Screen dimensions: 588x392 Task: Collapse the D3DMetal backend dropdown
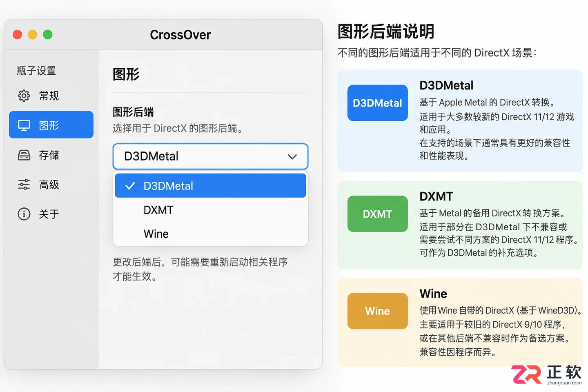210,156
